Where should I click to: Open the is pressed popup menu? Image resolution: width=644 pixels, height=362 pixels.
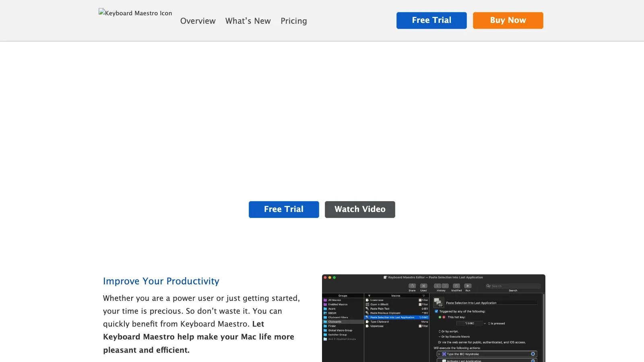click(497, 323)
